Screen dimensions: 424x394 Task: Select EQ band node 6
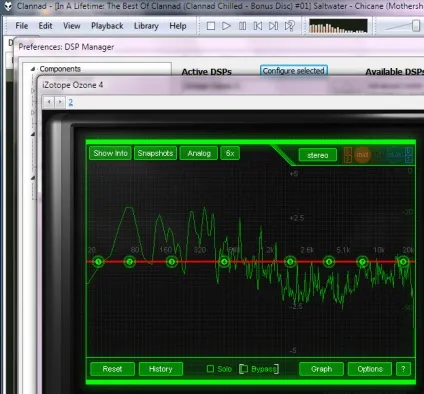click(x=329, y=262)
